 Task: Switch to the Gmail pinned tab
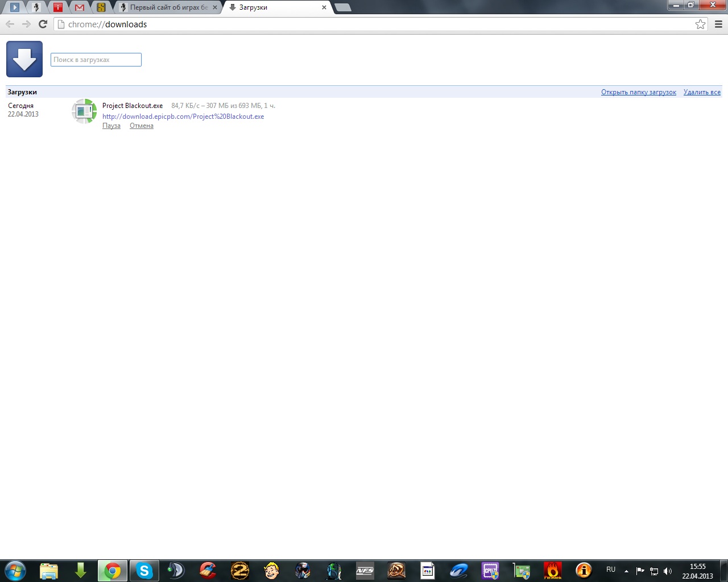click(80, 7)
